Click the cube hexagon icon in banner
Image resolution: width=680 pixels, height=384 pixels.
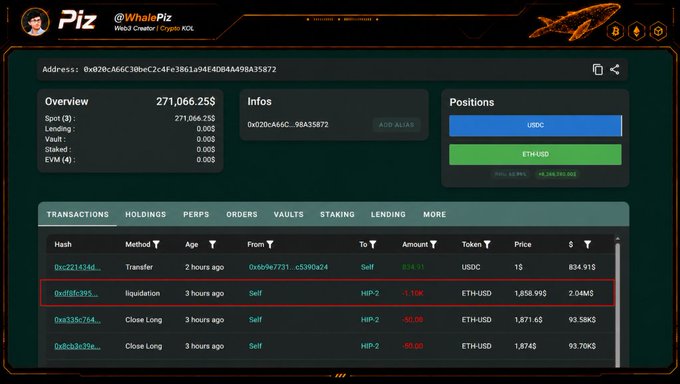click(658, 31)
